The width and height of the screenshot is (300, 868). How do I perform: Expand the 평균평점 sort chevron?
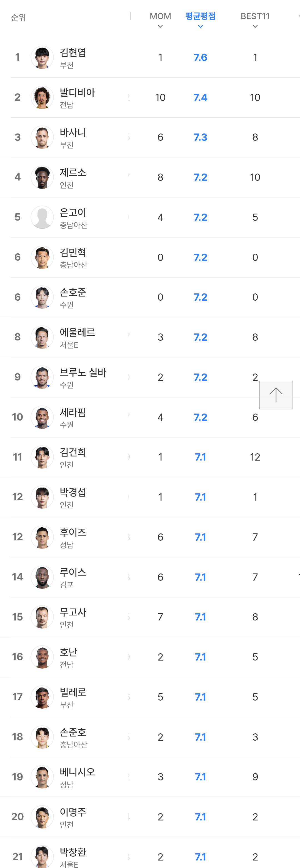(x=200, y=27)
